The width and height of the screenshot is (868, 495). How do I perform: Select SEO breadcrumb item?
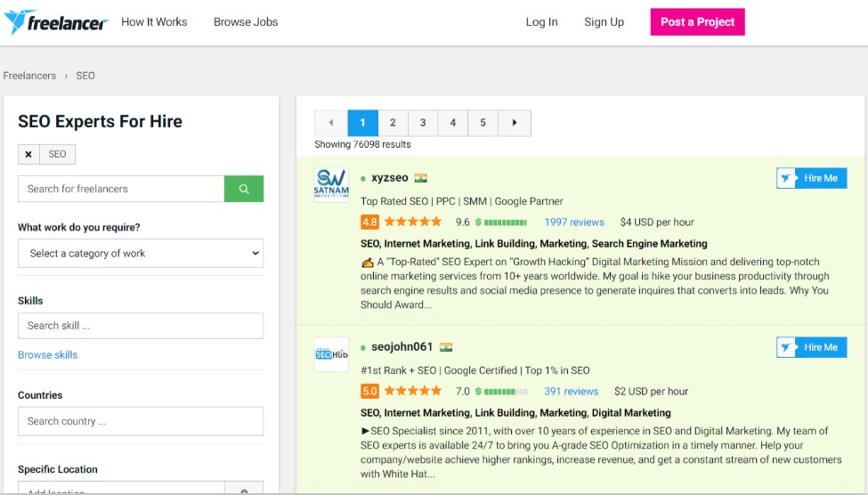[85, 76]
